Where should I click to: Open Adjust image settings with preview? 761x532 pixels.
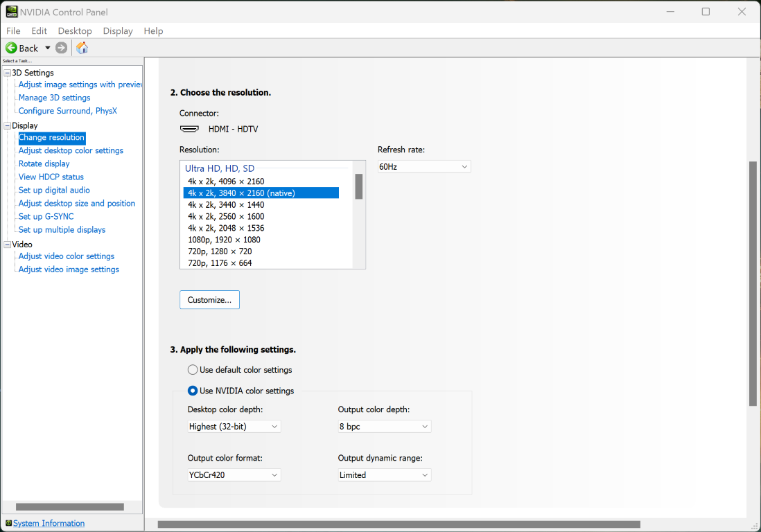click(80, 85)
